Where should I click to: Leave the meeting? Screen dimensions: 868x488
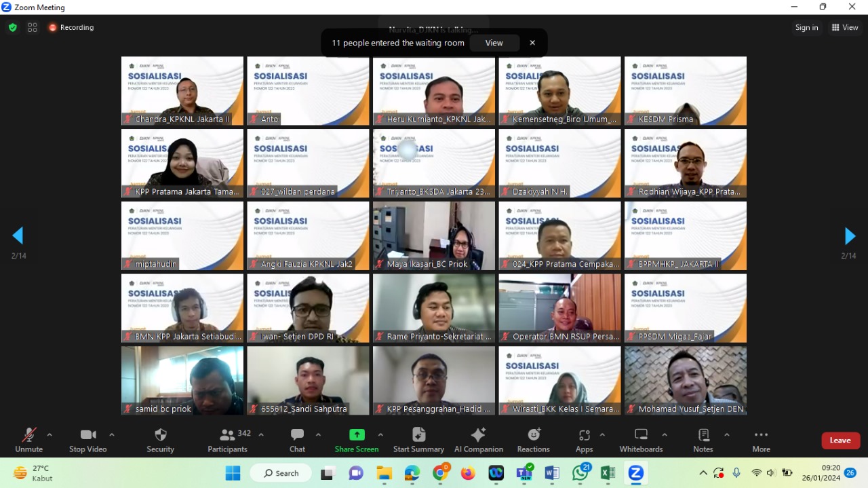coord(840,440)
